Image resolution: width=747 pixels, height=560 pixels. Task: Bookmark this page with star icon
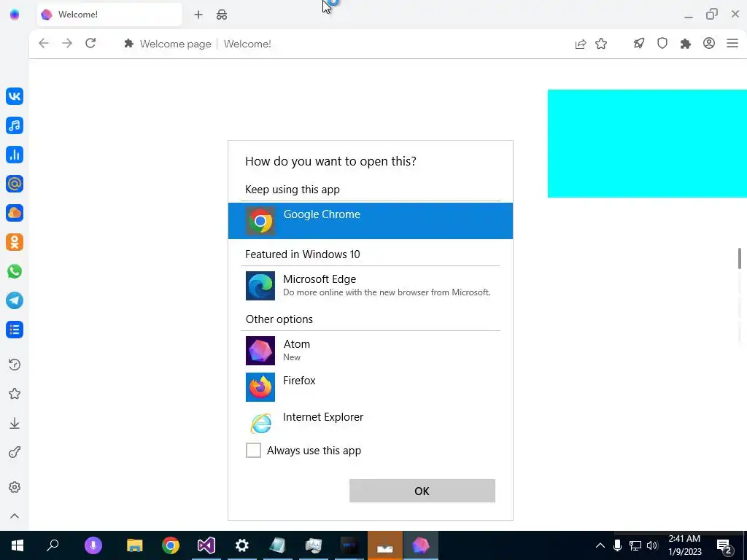[601, 44]
